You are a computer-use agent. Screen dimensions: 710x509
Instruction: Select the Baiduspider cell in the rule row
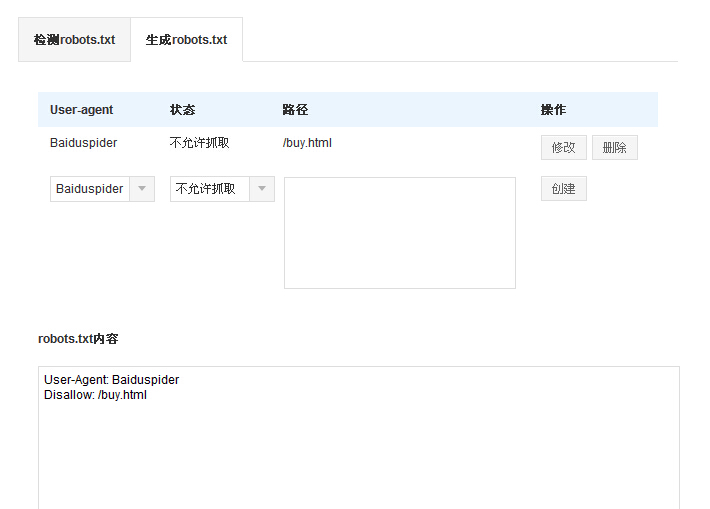pyautogui.click(x=83, y=143)
